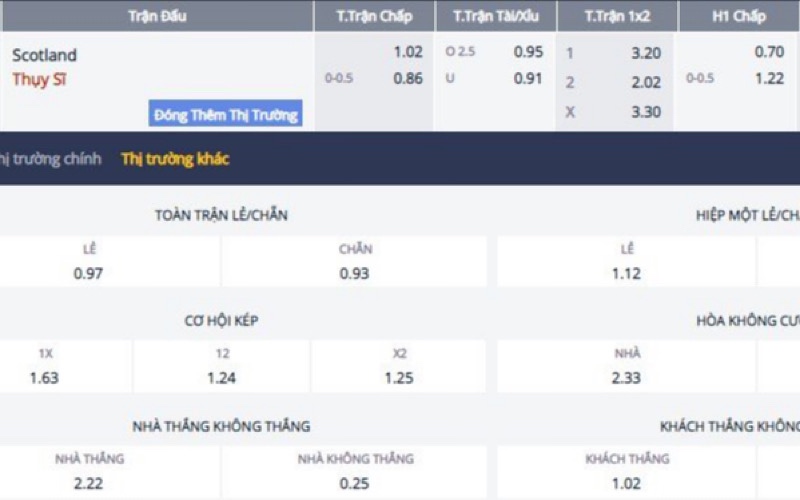Choose Nhà Thắng odds 2.22
This screenshot has height=500, width=800.
[90, 482]
